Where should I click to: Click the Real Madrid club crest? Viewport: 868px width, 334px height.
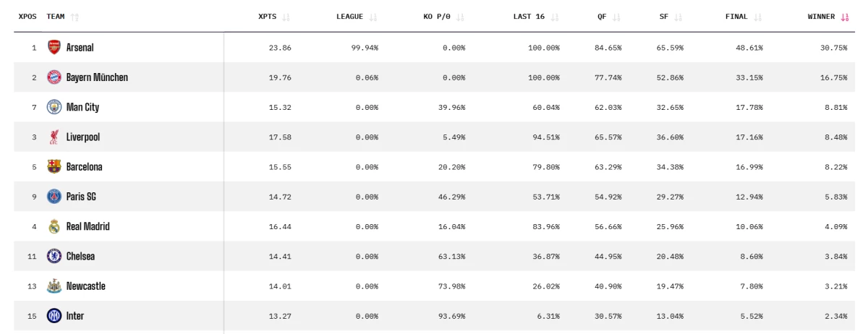(x=54, y=226)
